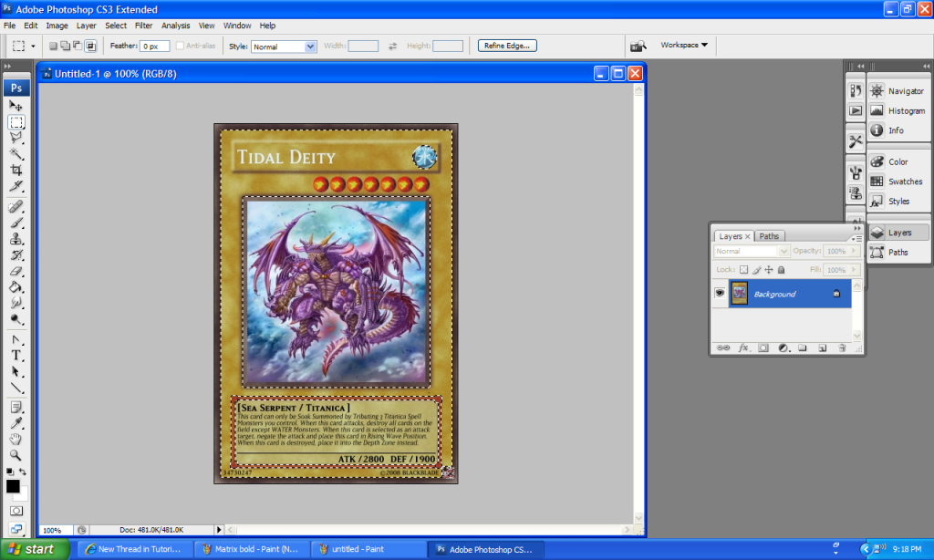The image size is (934, 560).
Task: Open the Filter menu
Action: point(143,26)
